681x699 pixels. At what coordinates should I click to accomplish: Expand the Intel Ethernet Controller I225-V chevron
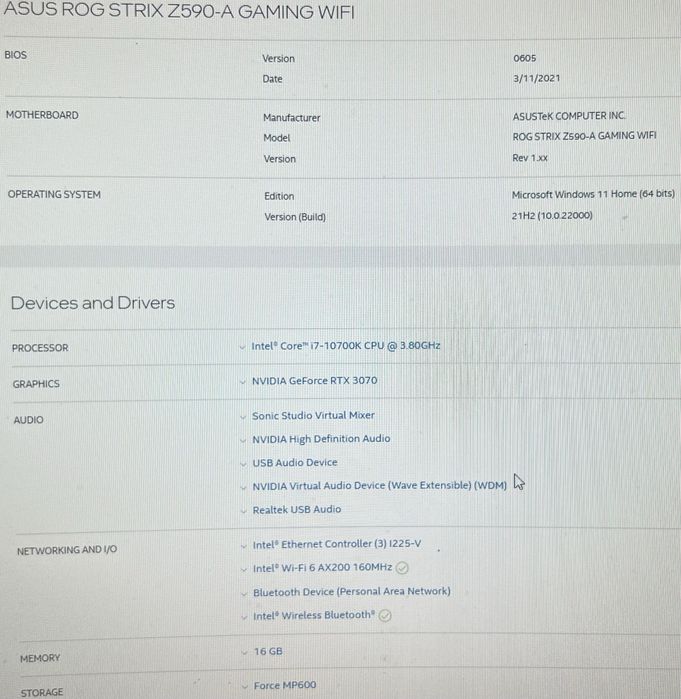coord(243,546)
